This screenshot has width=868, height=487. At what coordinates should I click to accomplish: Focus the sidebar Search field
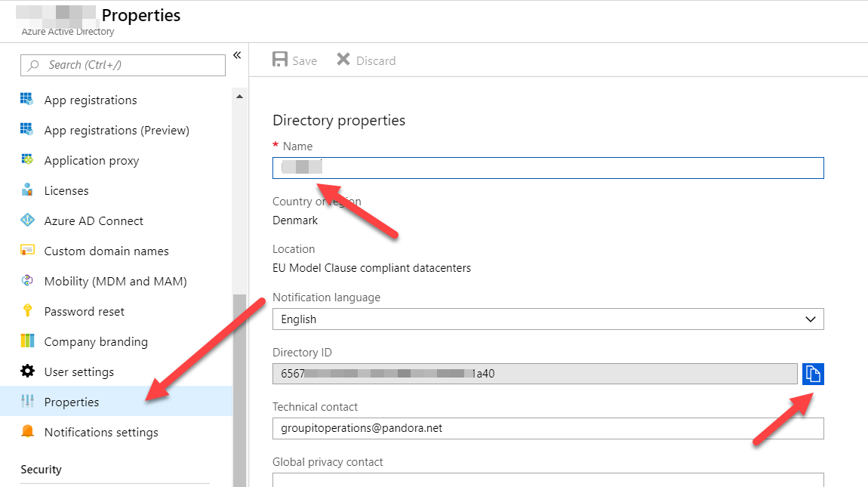click(x=123, y=65)
